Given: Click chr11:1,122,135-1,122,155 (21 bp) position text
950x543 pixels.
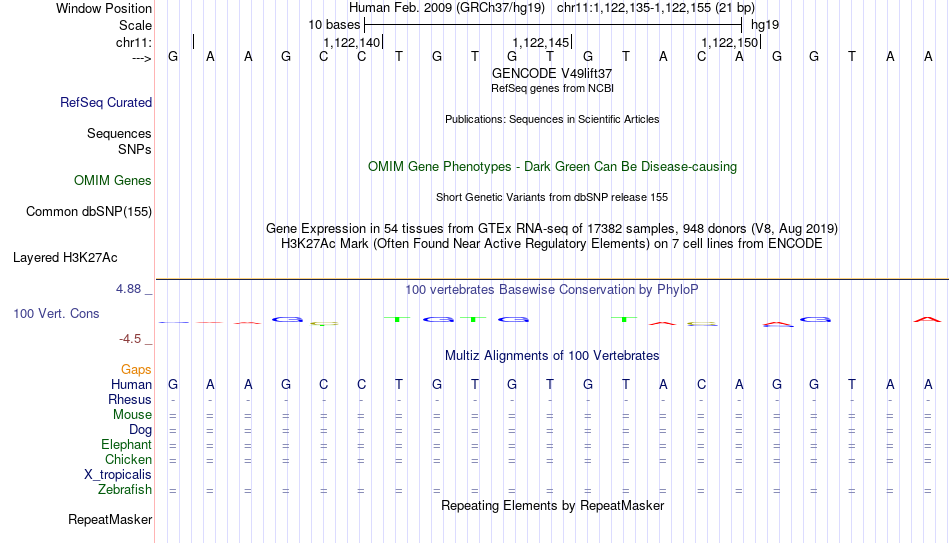Looking at the screenshot, I should pos(656,8).
